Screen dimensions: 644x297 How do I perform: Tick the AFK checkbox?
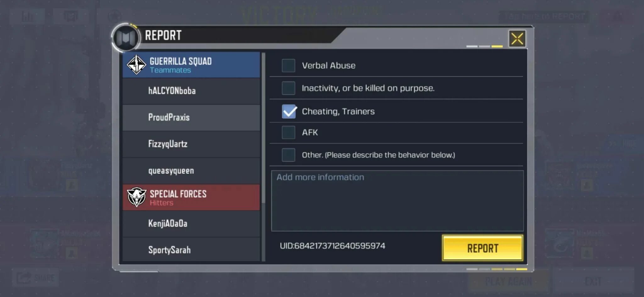pos(288,132)
